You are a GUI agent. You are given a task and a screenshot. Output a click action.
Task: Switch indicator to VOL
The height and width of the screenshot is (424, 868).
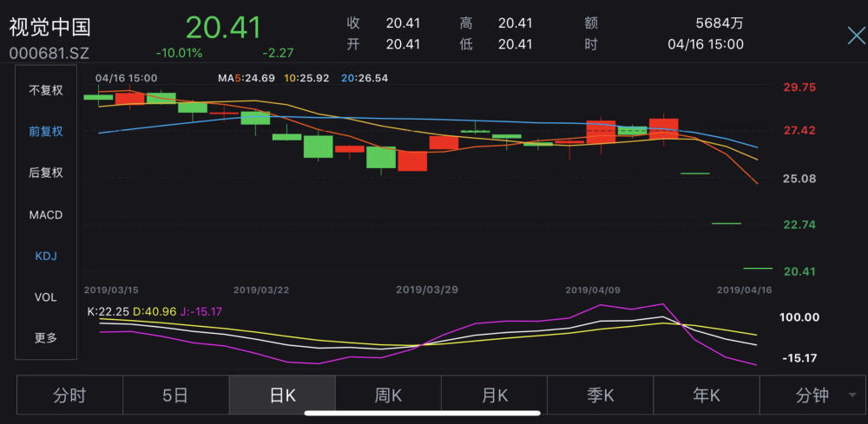pos(46,297)
